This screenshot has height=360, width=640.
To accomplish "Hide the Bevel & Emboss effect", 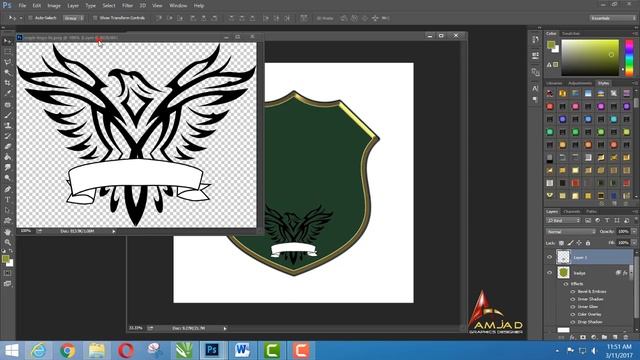I will pyautogui.click(x=573, y=291).
